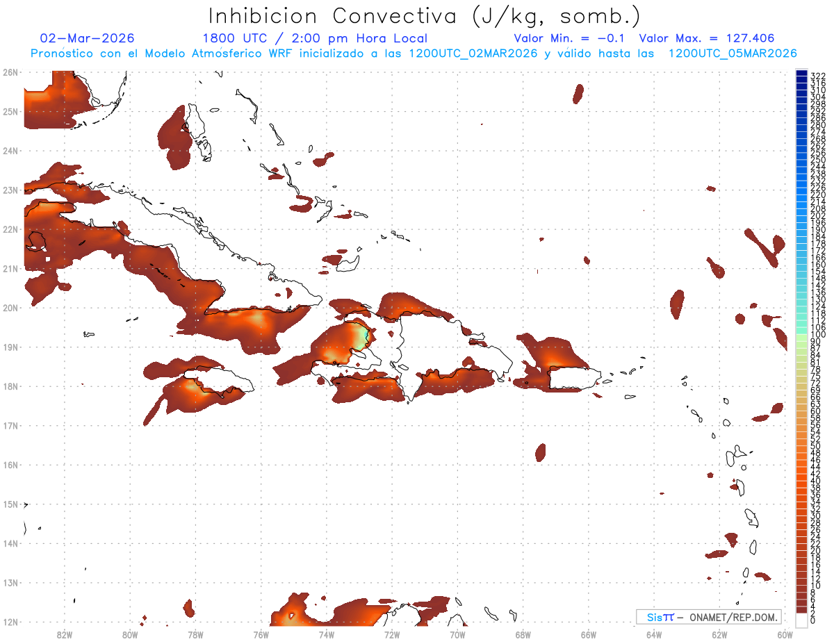The height and width of the screenshot is (644, 834).
Task: Click the "1200UTC_05MAR2026" valid-until time
Action: point(733,53)
